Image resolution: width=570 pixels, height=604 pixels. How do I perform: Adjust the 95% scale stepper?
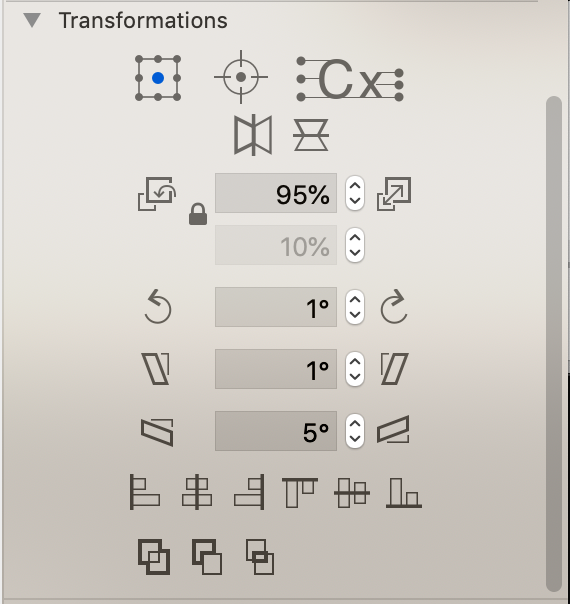355,193
